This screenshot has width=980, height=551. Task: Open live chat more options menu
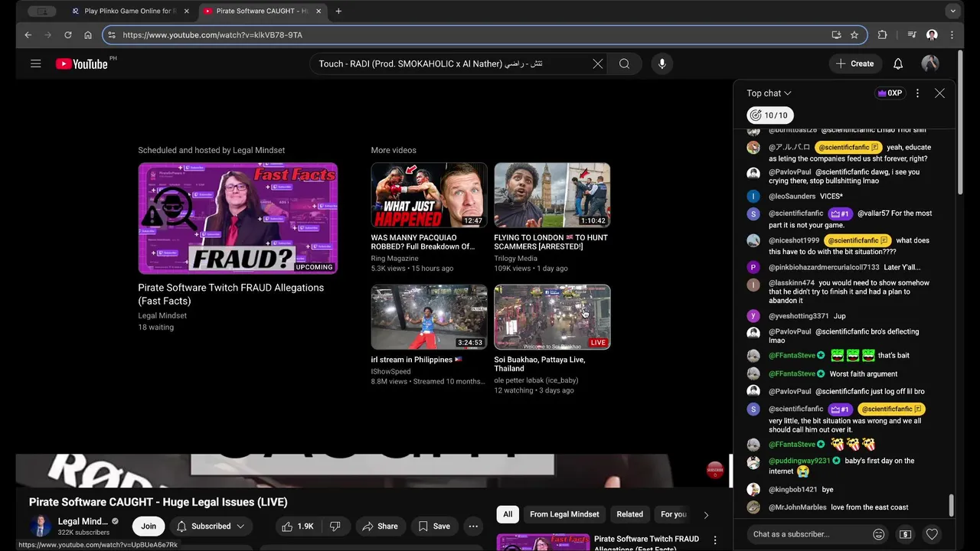917,93
